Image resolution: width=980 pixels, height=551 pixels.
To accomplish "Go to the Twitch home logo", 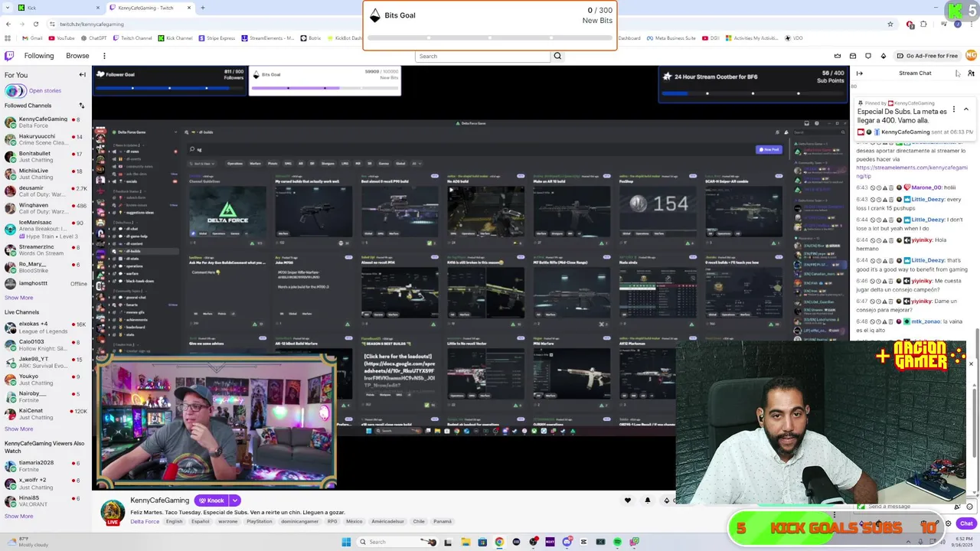I will [9, 56].
